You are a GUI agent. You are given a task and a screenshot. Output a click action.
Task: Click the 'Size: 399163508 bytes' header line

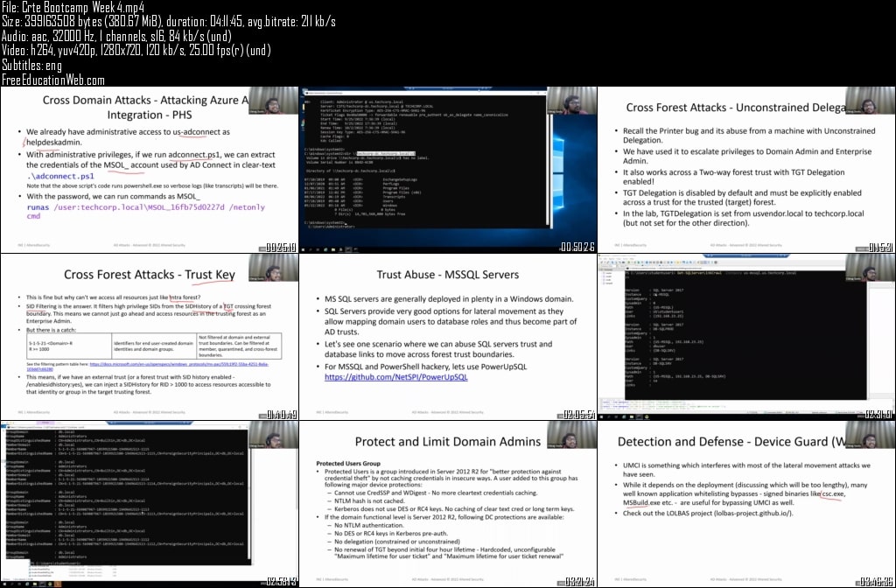point(169,22)
